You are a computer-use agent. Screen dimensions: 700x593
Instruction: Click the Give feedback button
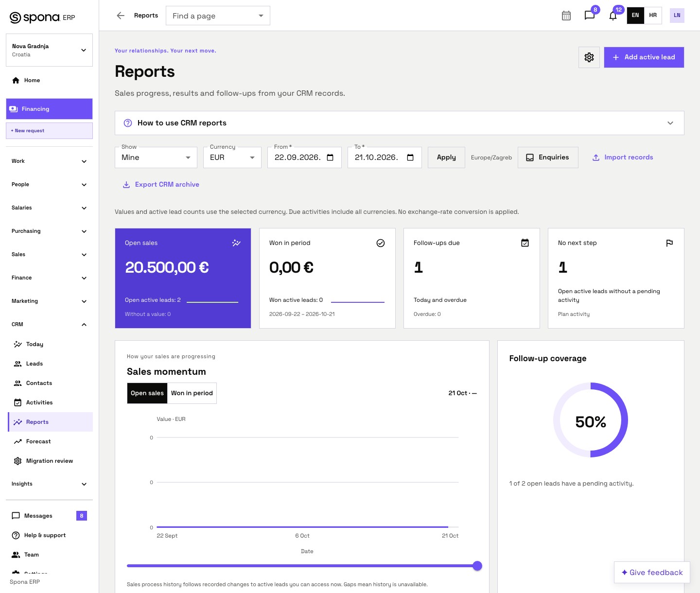[x=652, y=573]
